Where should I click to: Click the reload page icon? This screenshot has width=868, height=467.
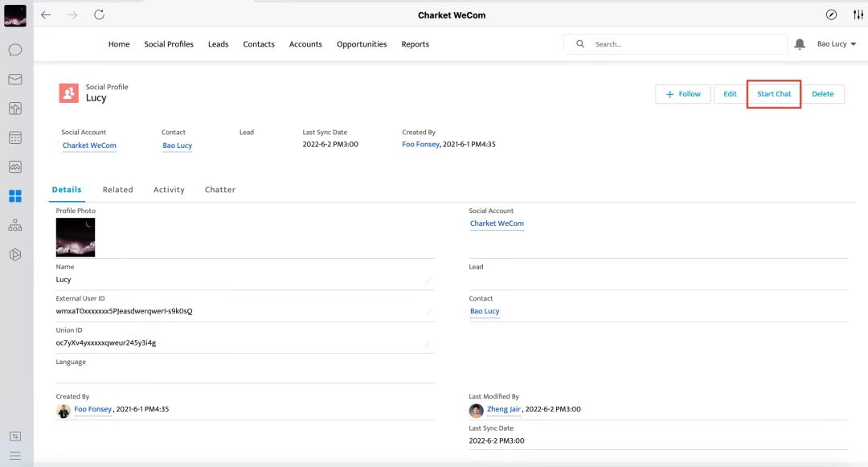[99, 15]
